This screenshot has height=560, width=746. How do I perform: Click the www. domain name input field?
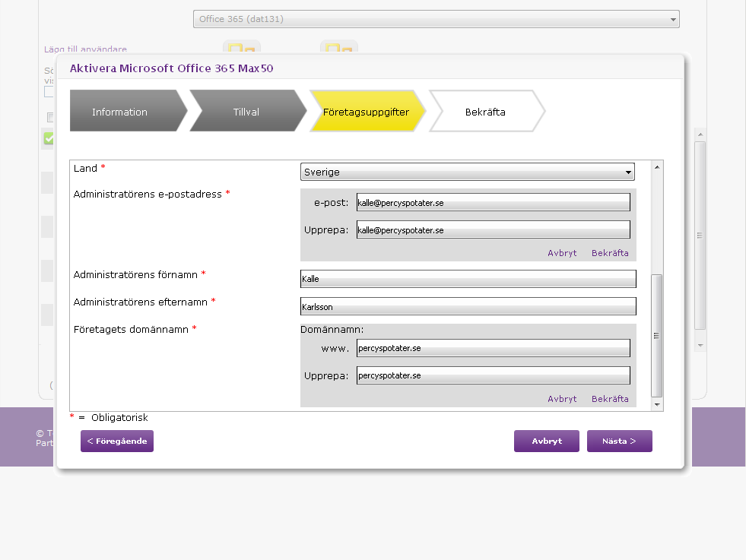coord(494,348)
